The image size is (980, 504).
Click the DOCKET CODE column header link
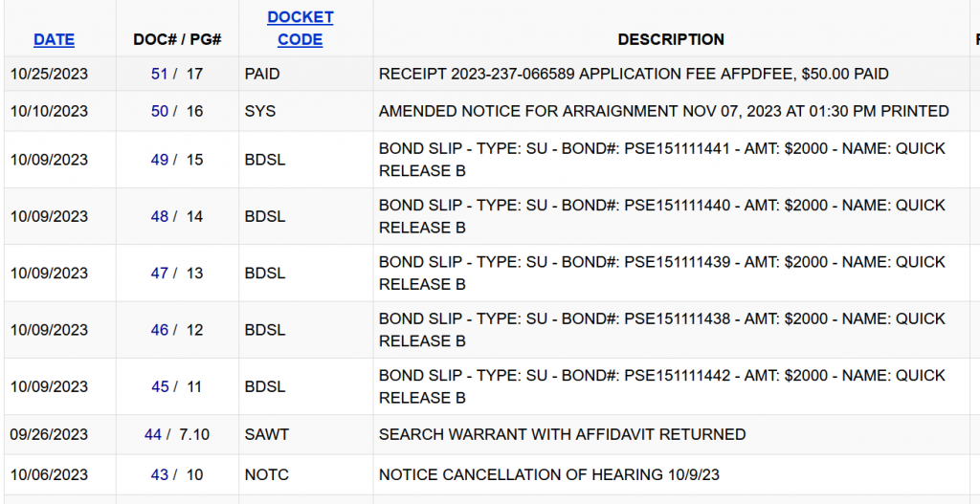301,29
